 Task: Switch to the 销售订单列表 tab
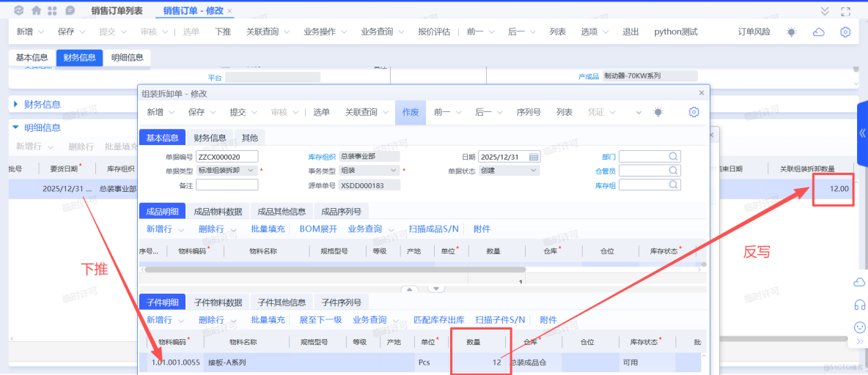[117, 11]
